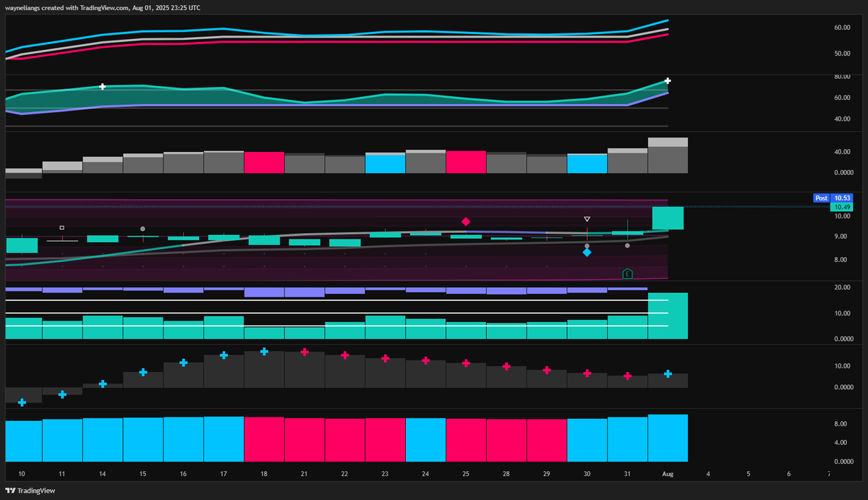Click the white plus marker at the teal oscillator's right end

tap(668, 80)
